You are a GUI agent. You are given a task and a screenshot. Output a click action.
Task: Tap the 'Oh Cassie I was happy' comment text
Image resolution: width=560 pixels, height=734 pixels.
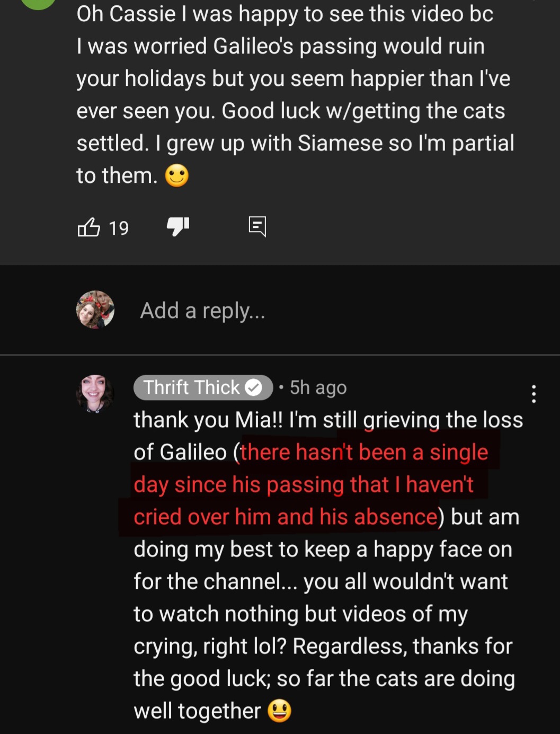(285, 14)
